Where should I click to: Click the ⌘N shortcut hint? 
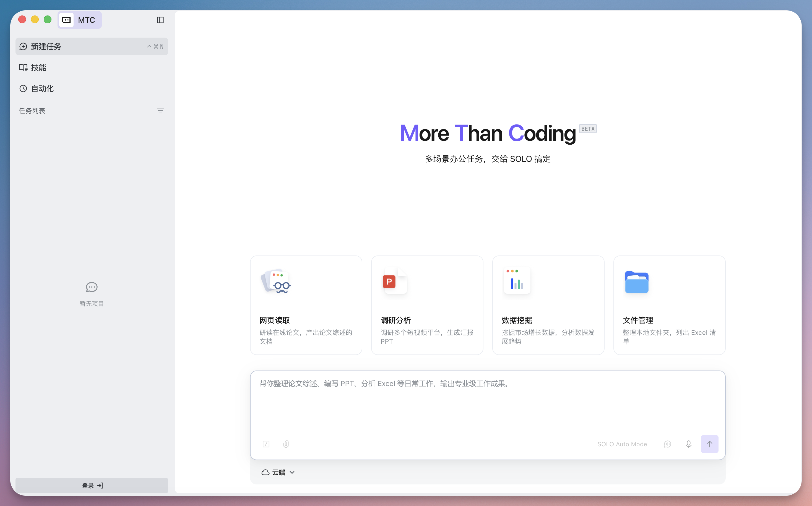155,46
